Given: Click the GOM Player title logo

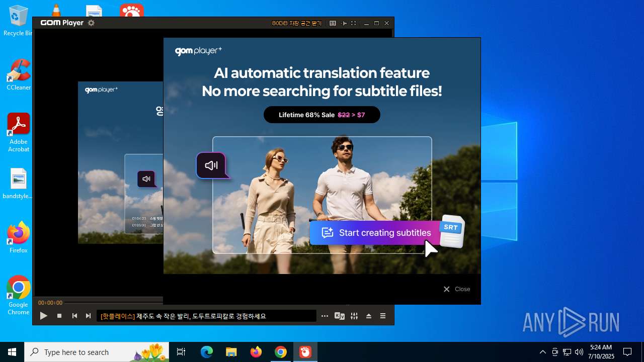Looking at the screenshot, I should point(62,23).
